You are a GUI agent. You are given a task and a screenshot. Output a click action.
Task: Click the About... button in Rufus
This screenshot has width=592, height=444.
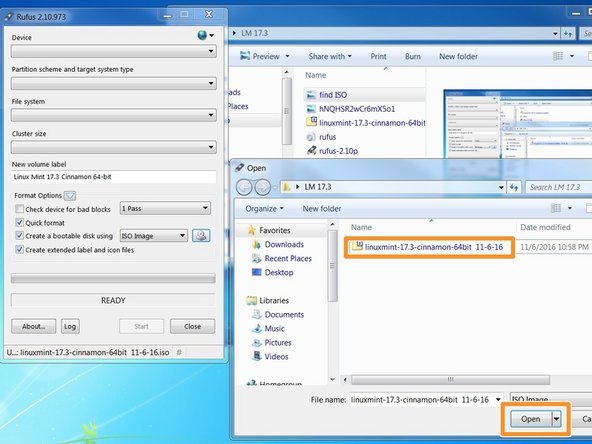(34, 326)
